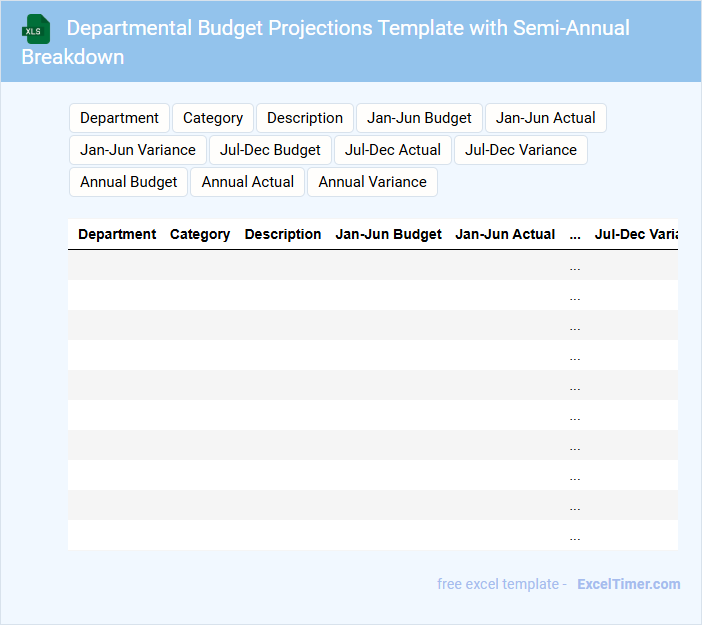Choose the Annual Variance chip

[372, 182]
